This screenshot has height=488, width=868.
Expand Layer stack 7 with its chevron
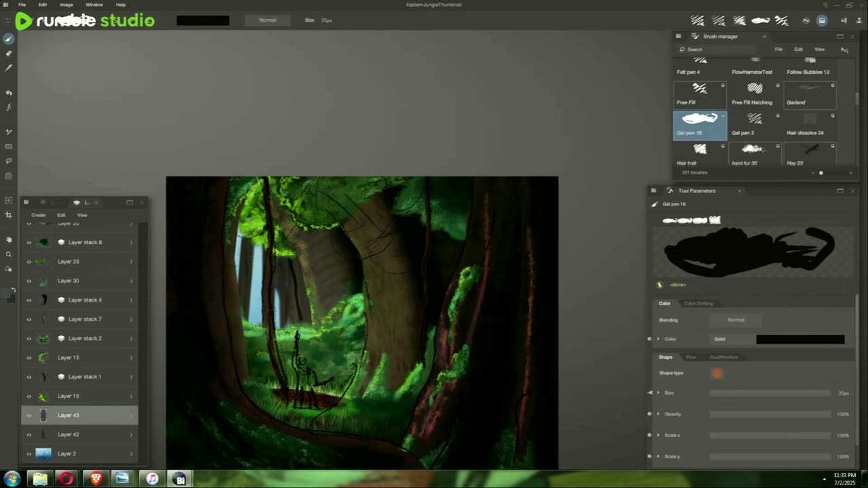click(x=132, y=319)
